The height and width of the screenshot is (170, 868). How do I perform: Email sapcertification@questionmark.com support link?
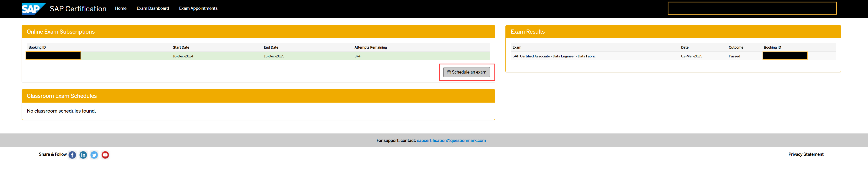click(451, 140)
